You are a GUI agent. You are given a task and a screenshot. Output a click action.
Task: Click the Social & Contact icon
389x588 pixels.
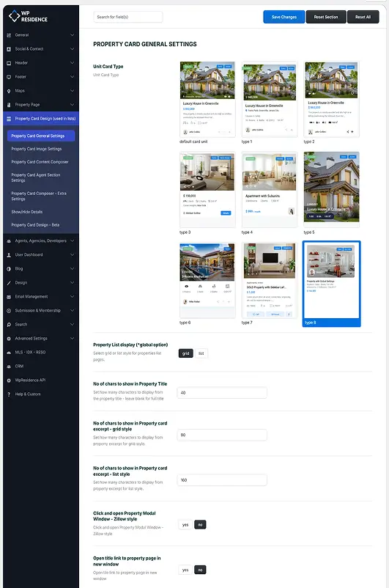pyautogui.click(x=9, y=48)
